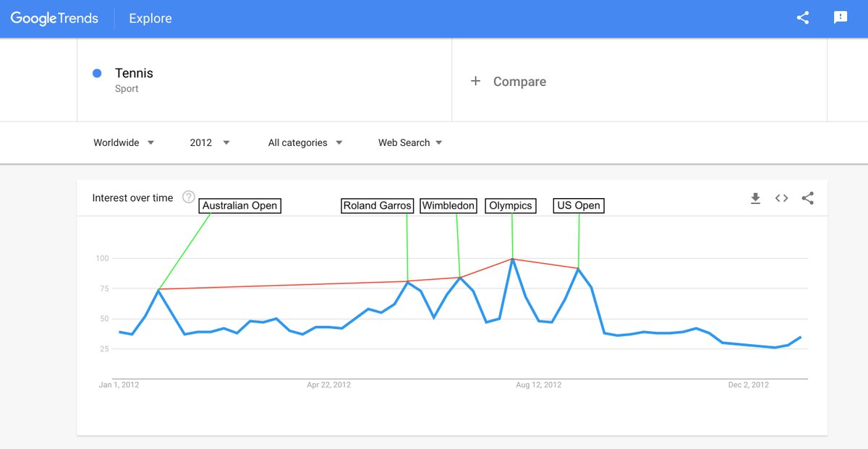The width and height of the screenshot is (868, 449).
Task: Open the 2012 time range dropdown
Action: (x=209, y=142)
